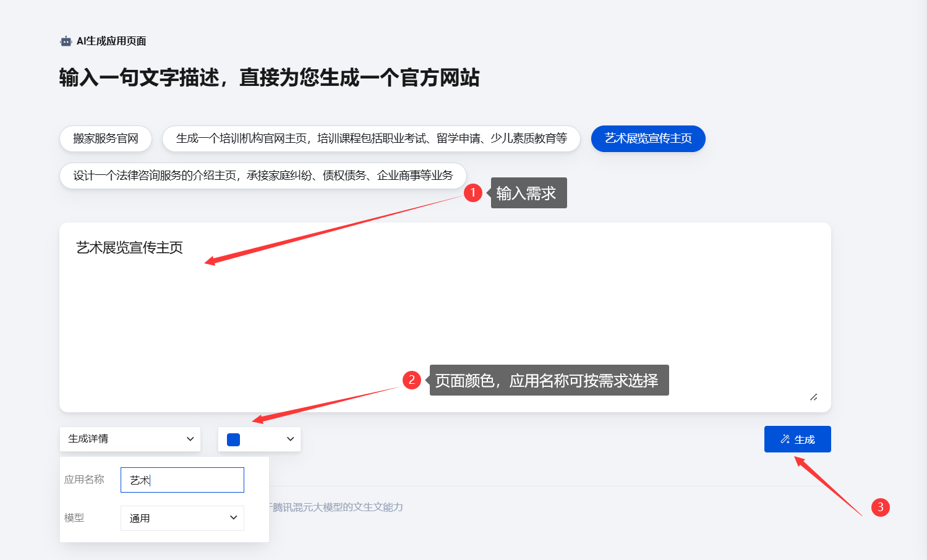Click into the requirement description text area
The width and height of the screenshot is (927, 560).
[445, 317]
